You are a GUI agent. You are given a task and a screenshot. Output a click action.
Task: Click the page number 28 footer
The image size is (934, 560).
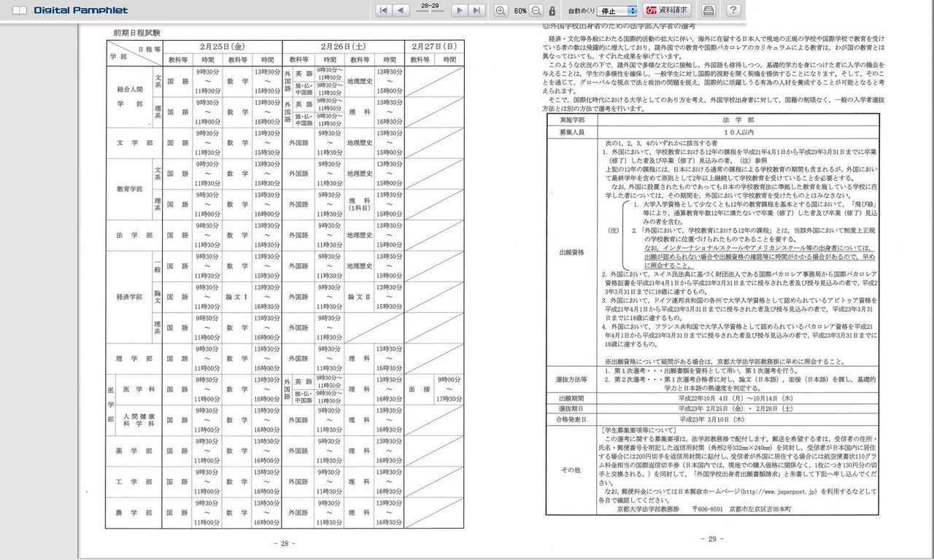pyautogui.click(x=284, y=542)
